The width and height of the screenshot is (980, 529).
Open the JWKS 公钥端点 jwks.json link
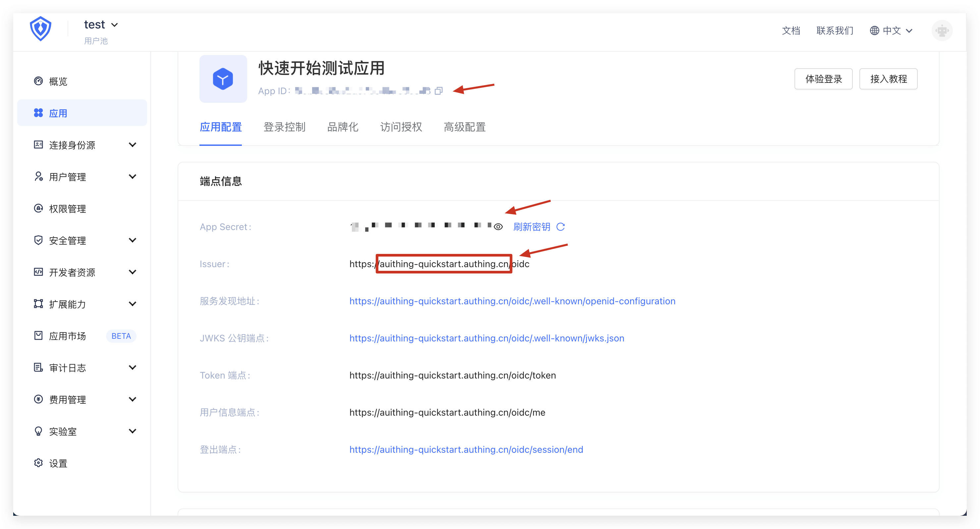point(487,338)
